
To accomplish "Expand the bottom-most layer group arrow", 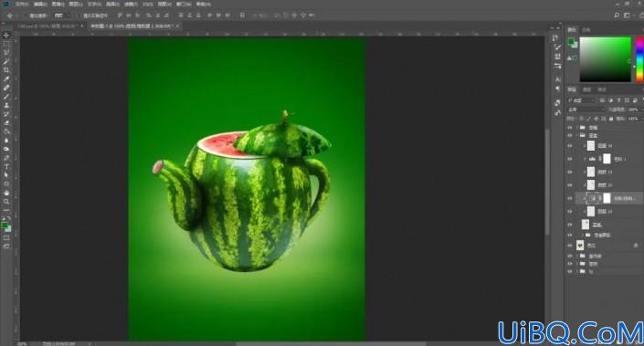I will [577, 271].
